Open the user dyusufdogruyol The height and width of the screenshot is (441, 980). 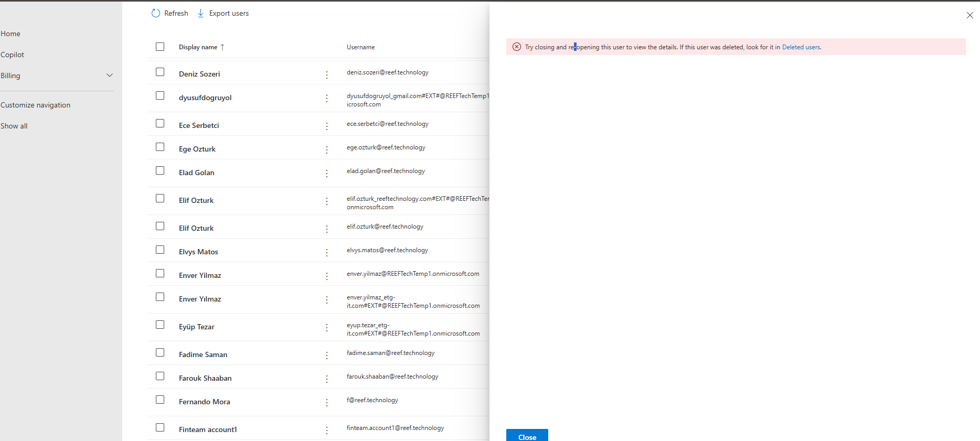pyautogui.click(x=205, y=98)
